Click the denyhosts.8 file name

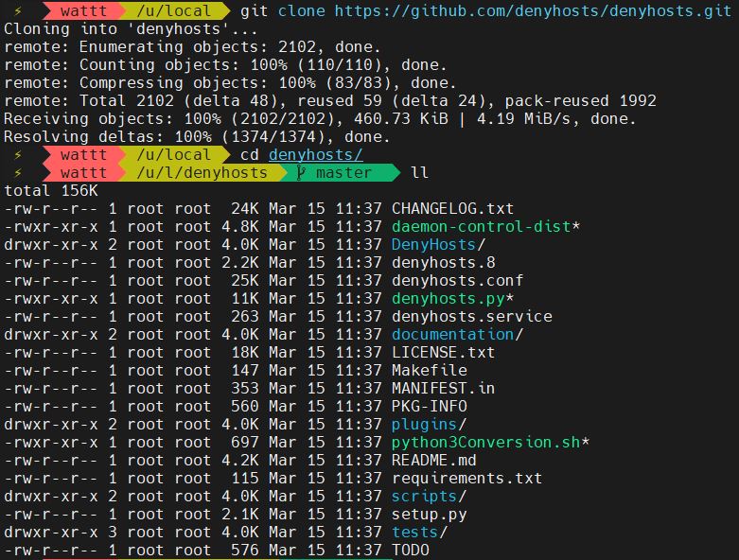tap(443, 262)
